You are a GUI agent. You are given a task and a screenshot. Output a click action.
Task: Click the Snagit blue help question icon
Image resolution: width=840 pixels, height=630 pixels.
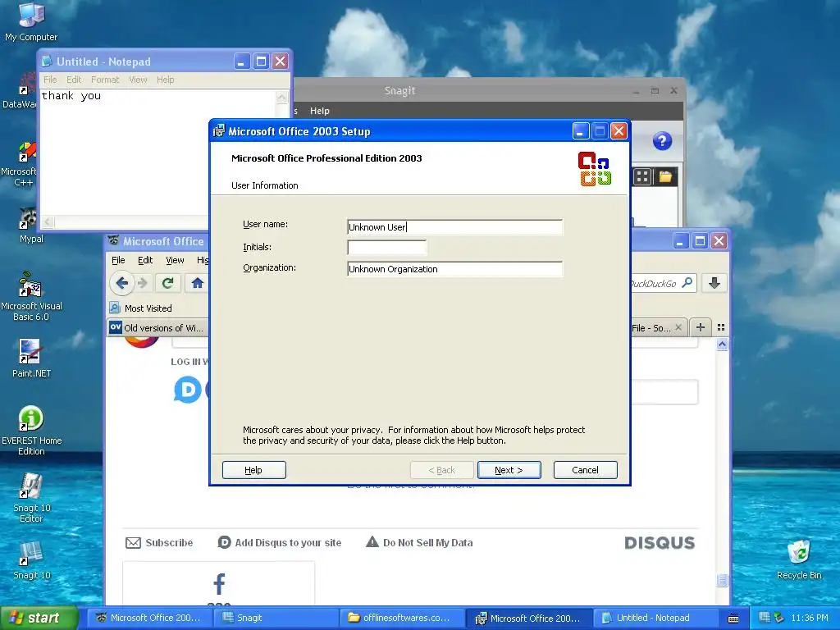(x=662, y=141)
